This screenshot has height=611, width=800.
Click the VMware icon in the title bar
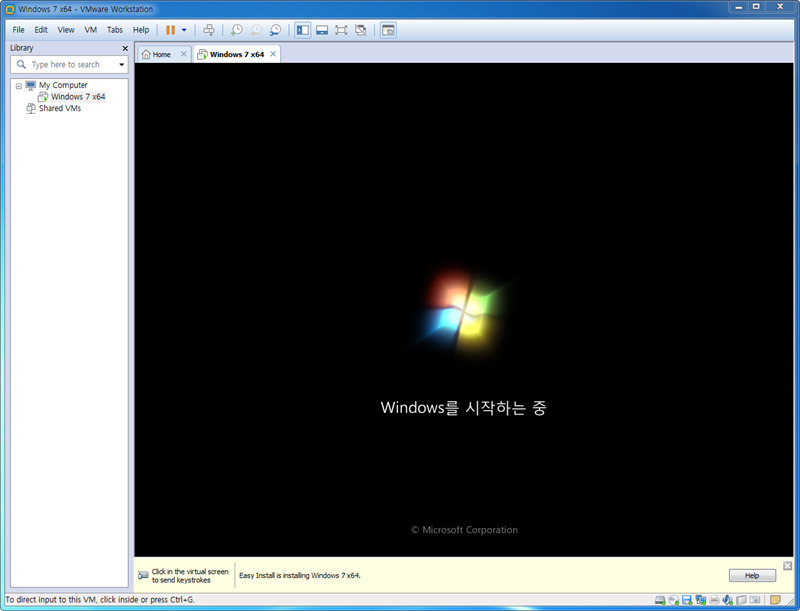coord(10,9)
